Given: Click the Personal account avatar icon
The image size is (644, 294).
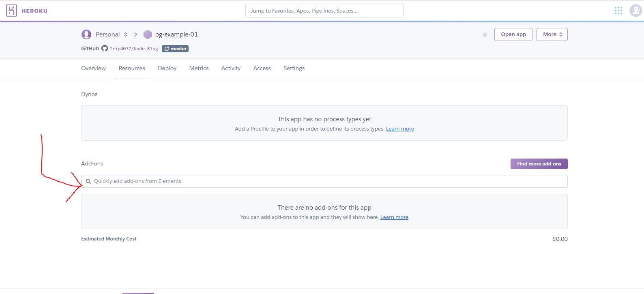Looking at the screenshot, I should click(x=86, y=34).
